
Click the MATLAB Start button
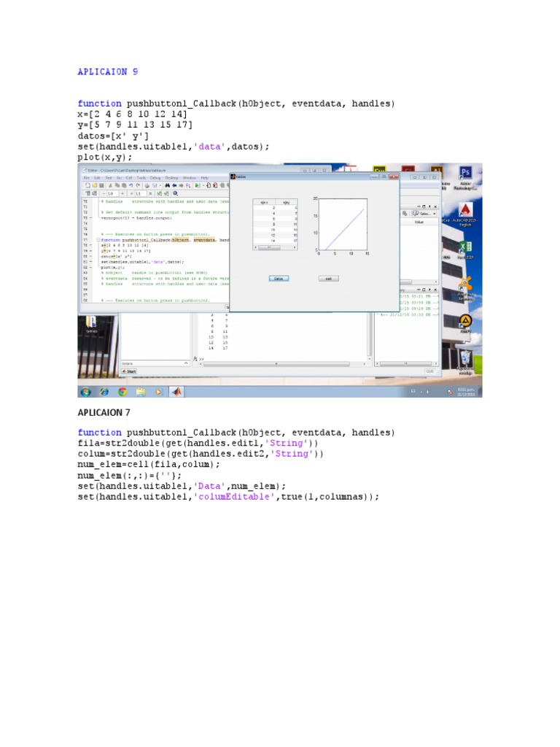pyautogui.click(x=129, y=371)
